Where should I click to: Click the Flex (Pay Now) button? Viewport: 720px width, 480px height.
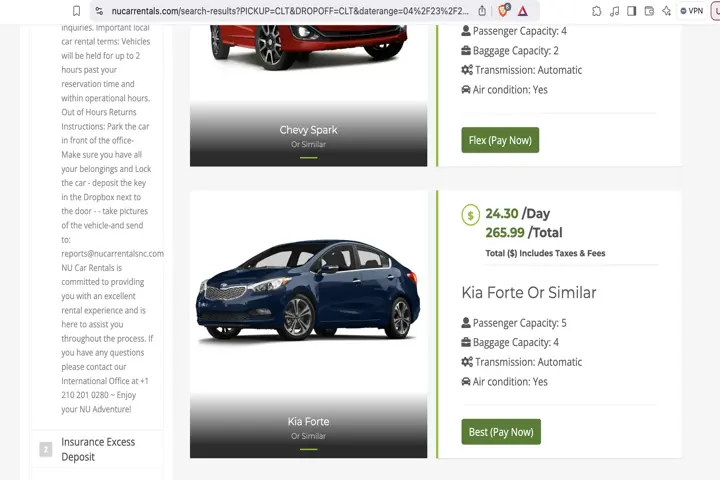(x=500, y=140)
